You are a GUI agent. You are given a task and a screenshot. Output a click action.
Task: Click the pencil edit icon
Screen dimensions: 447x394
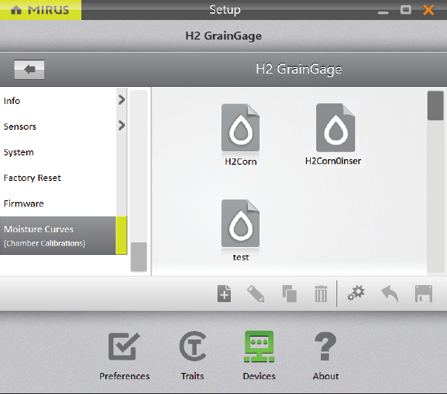tap(256, 294)
